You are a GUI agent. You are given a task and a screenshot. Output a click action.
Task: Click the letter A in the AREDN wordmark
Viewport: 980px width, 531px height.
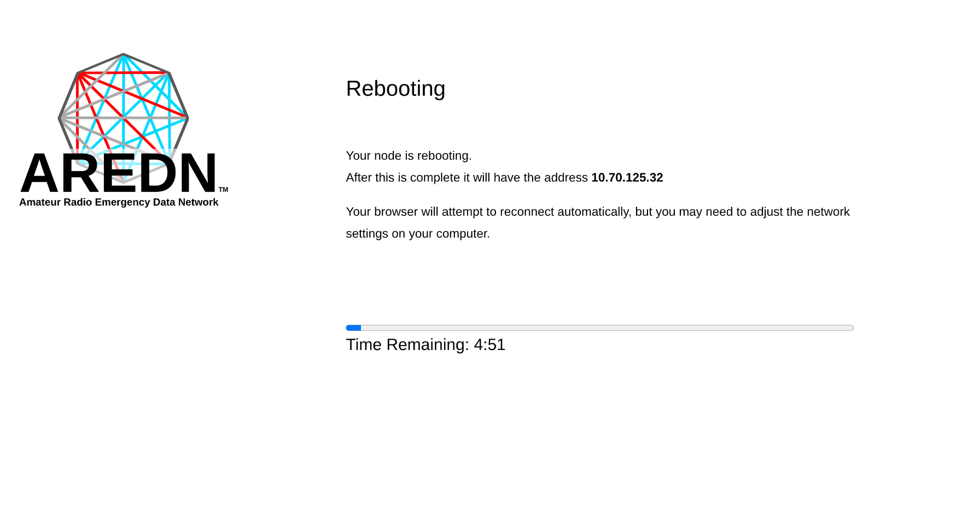39,173
